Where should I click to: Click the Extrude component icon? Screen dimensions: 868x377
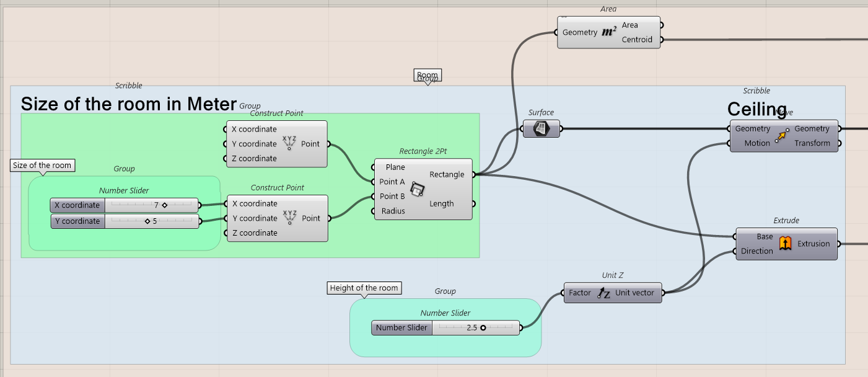pos(786,244)
